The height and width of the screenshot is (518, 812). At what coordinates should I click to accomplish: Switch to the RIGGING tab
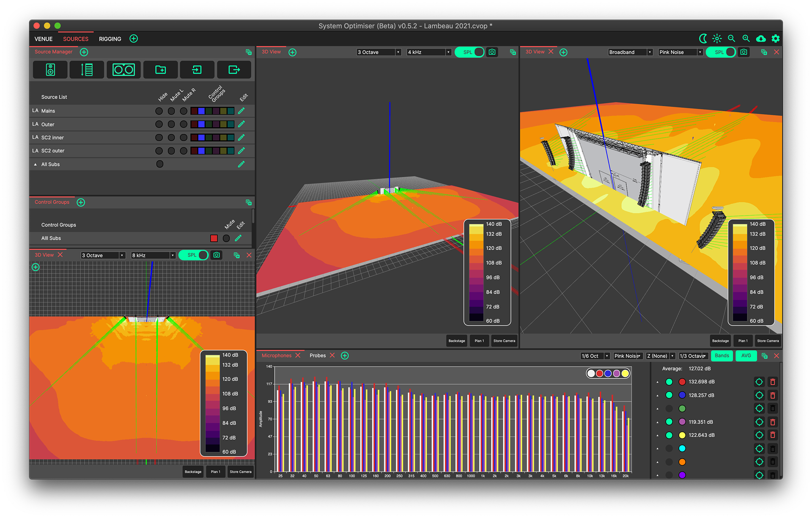[x=110, y=39]
